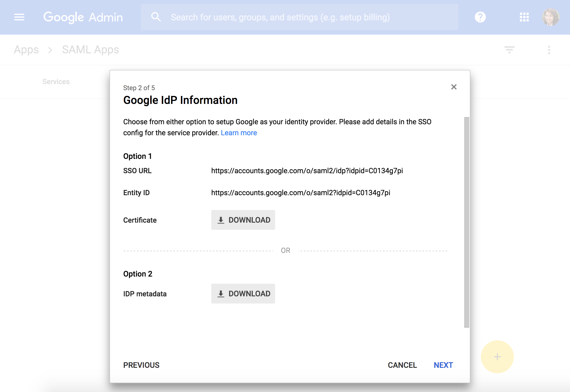Download the Certificate file
This screenshot has width=570, height=392.
point(243,220)
